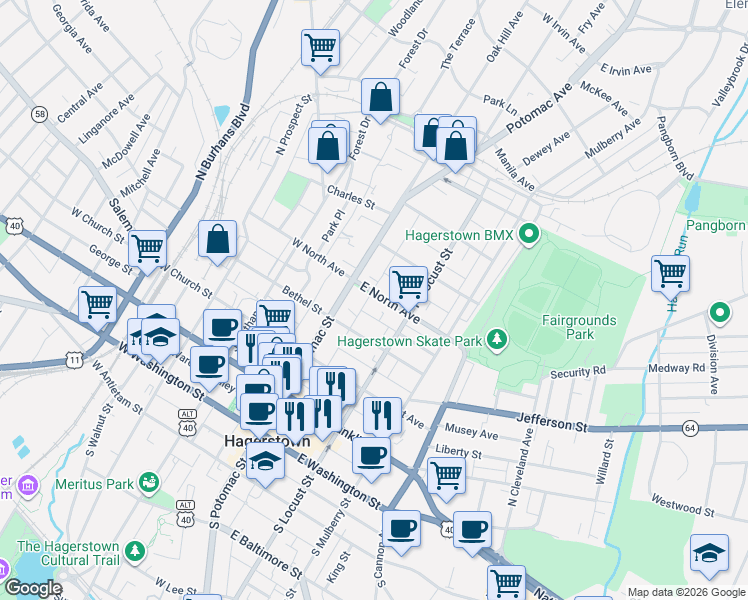Click the Jefferson St road label
This screenshot has height=600, width=748.
(x=552, y=423)
